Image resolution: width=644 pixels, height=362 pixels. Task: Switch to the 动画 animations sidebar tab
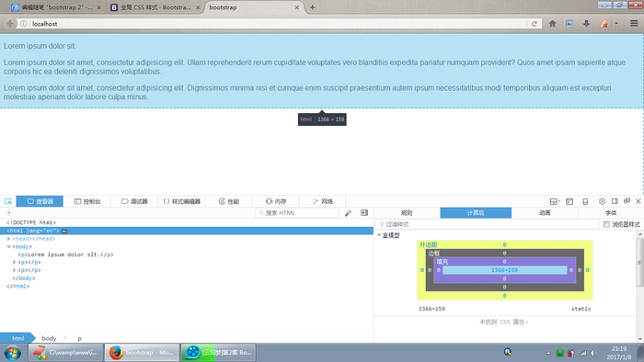pyautogui.click(x=545, y=213)
